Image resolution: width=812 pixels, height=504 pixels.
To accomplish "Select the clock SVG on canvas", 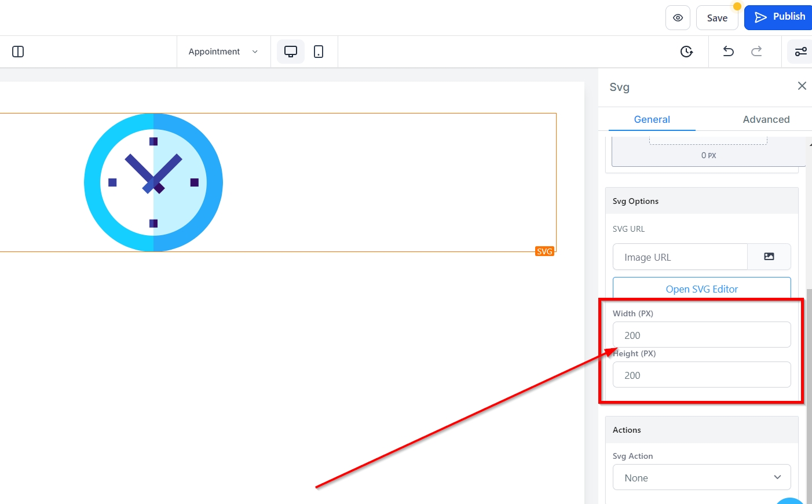I will [x=153, y=182].
